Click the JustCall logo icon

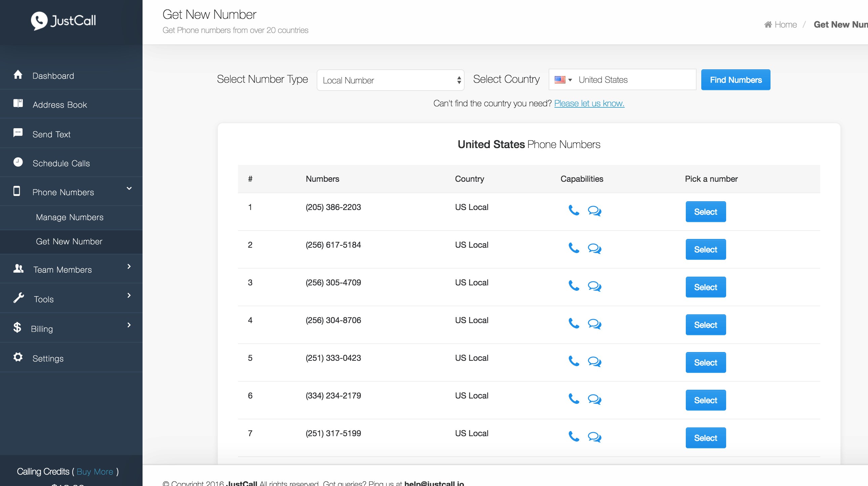click(39, 21)
